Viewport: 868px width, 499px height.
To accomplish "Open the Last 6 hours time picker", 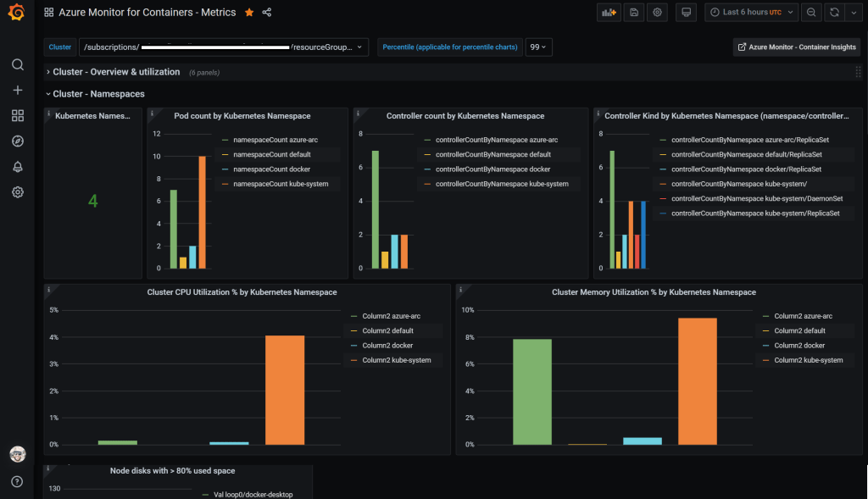I will click(751, 13).
